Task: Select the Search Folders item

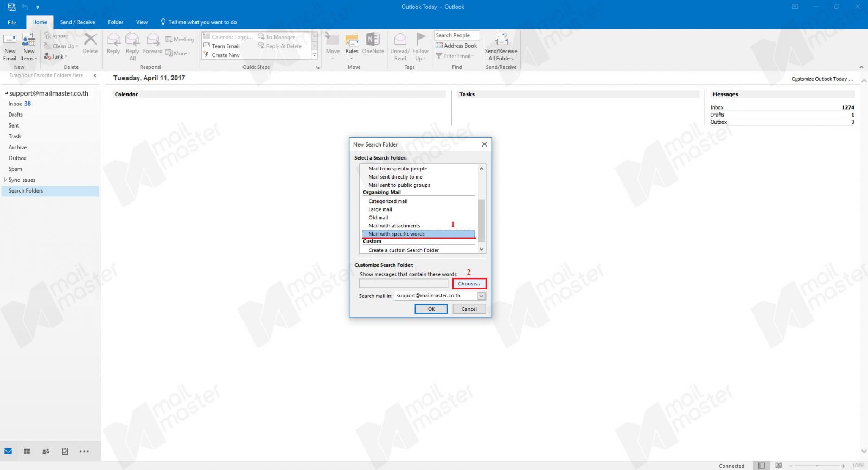Action: 50,191
